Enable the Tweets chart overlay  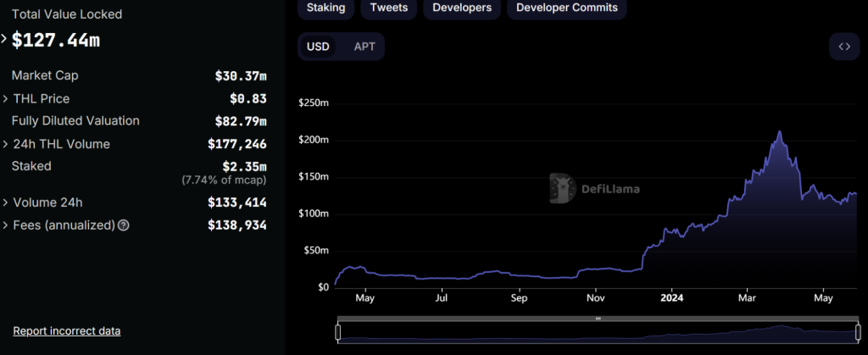pos(388,8)
